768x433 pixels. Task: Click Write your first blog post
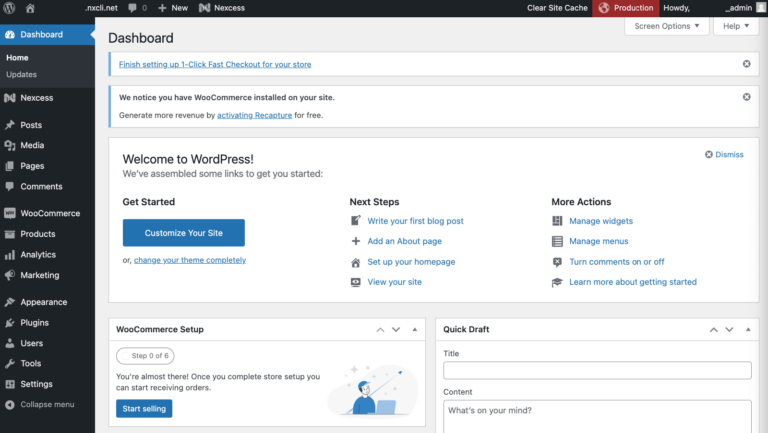(415, 221)
